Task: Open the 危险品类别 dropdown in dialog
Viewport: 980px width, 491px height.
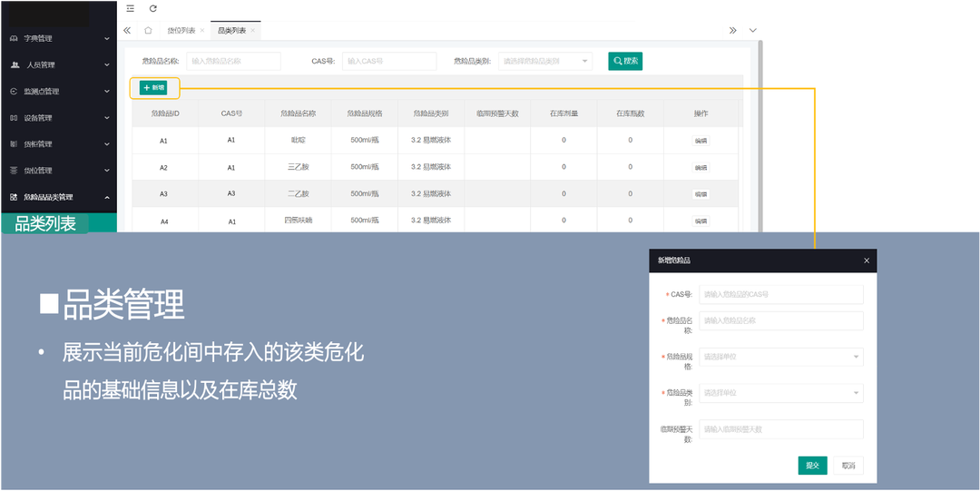Action: pos(781,393)
